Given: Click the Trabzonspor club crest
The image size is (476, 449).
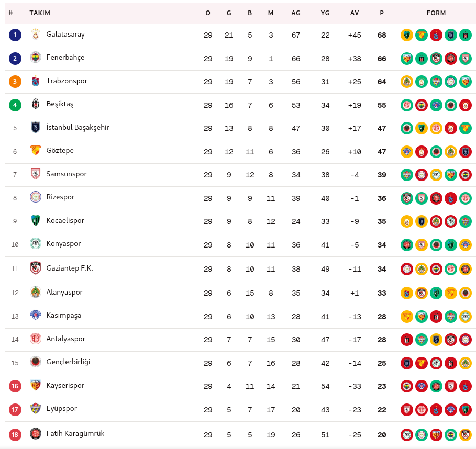Looking at the screenshot, I should (x=36, y=81).
